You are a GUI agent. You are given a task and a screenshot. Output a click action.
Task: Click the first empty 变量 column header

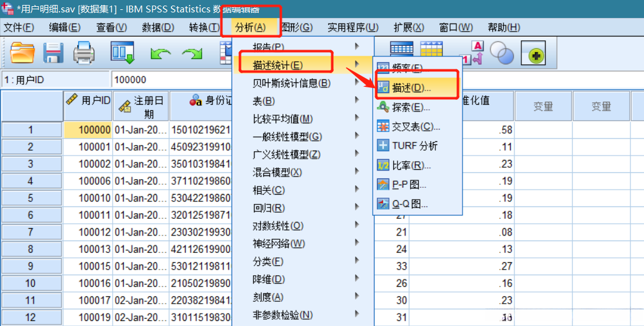(x=543, y=107)
